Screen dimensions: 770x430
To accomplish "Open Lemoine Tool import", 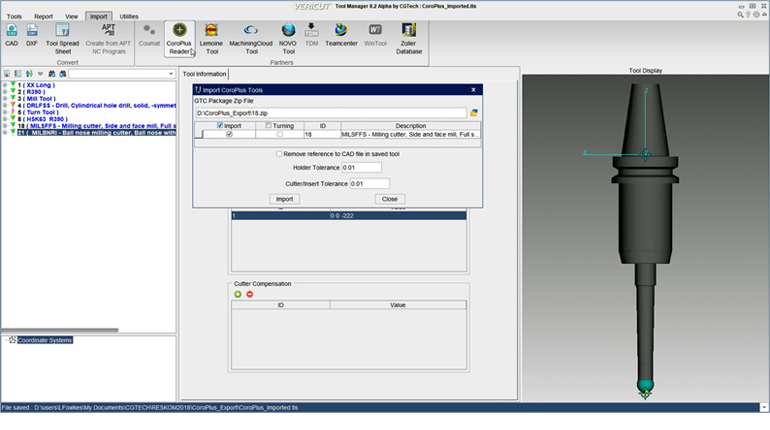I will (211, 39).
